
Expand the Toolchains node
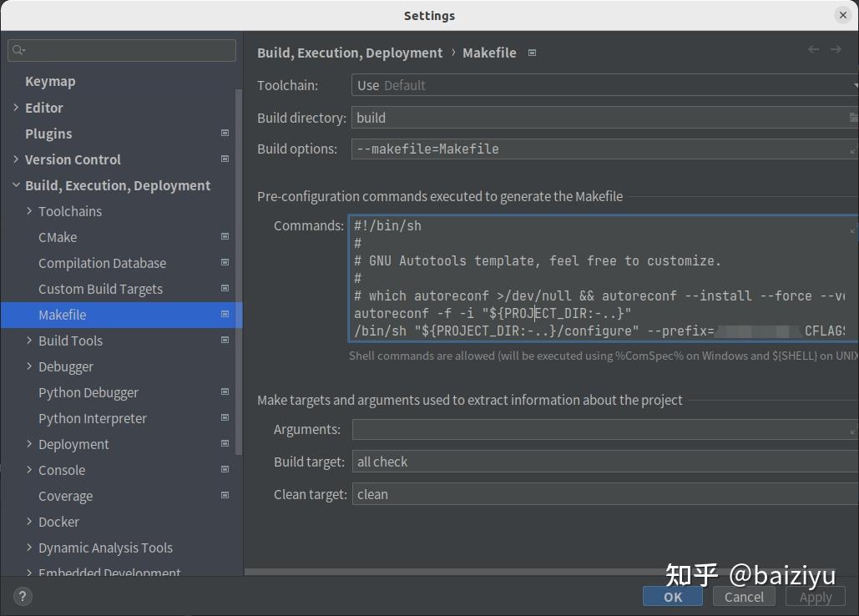point(28,211)
